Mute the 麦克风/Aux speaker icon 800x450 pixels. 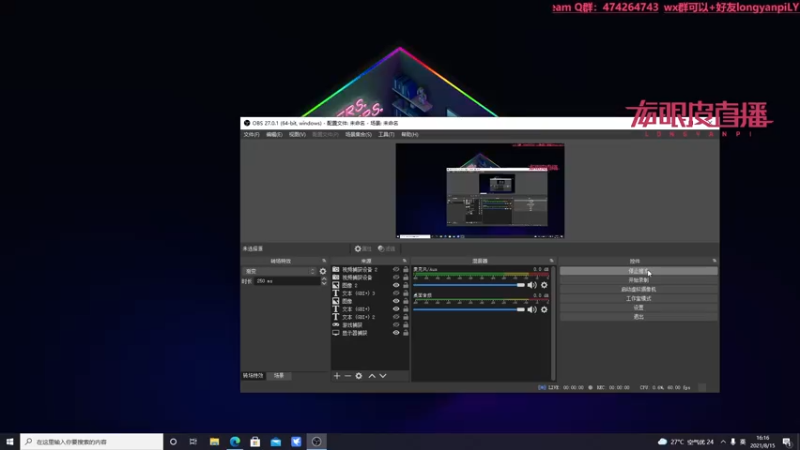(x=532, y=285)
